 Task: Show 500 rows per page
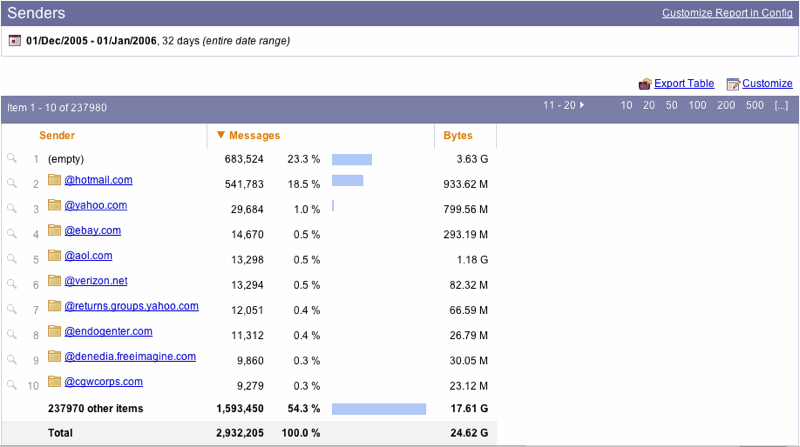754,105
